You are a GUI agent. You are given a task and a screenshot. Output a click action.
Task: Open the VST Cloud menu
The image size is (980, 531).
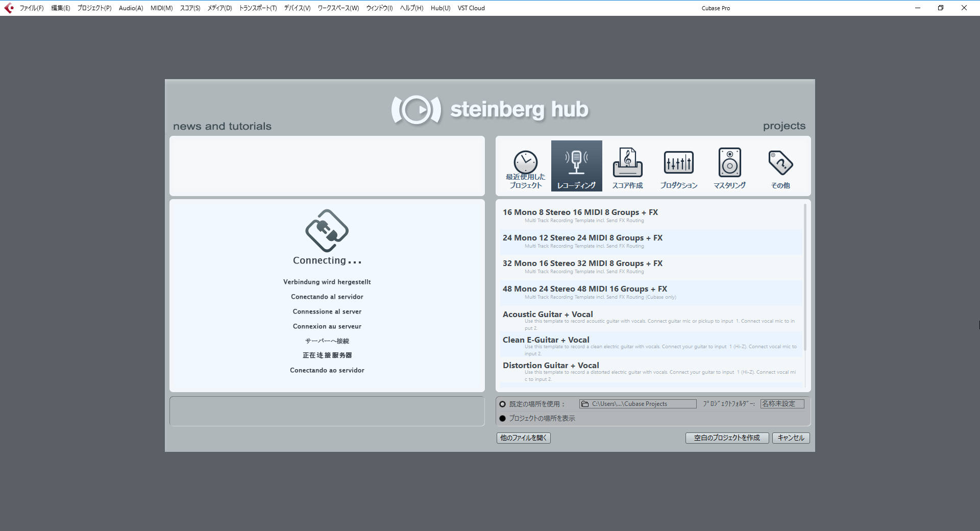[471, 8]
